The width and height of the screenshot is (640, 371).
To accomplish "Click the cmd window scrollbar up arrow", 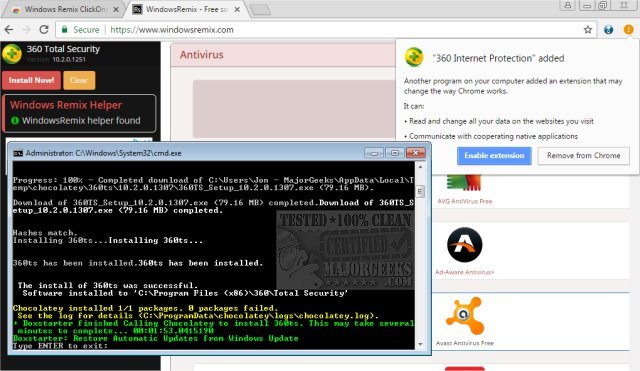I will tap(420, 167).
